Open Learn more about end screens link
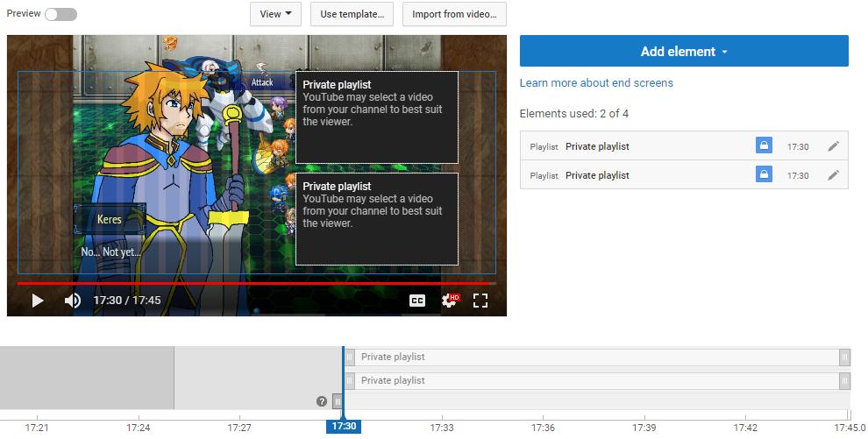Image resolution: width=868 pixels, height=439 pixels. pyautogui.click(x=596, y=83)
